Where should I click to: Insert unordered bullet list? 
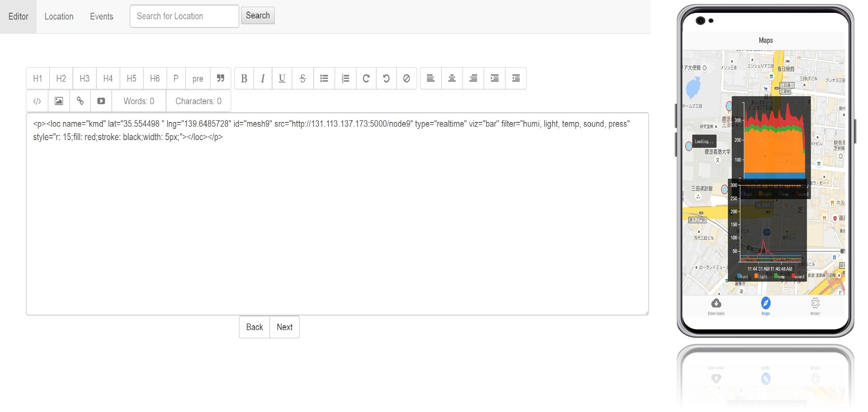pos(324,78)
